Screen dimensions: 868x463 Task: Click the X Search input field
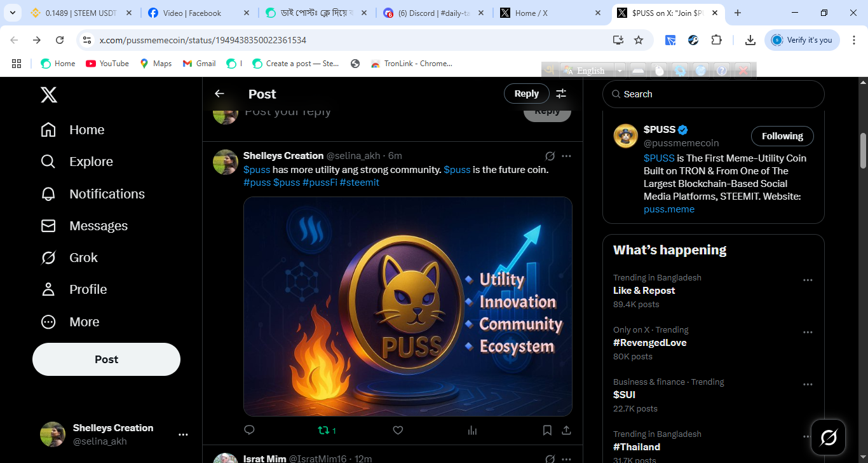[x=713, y=94]
